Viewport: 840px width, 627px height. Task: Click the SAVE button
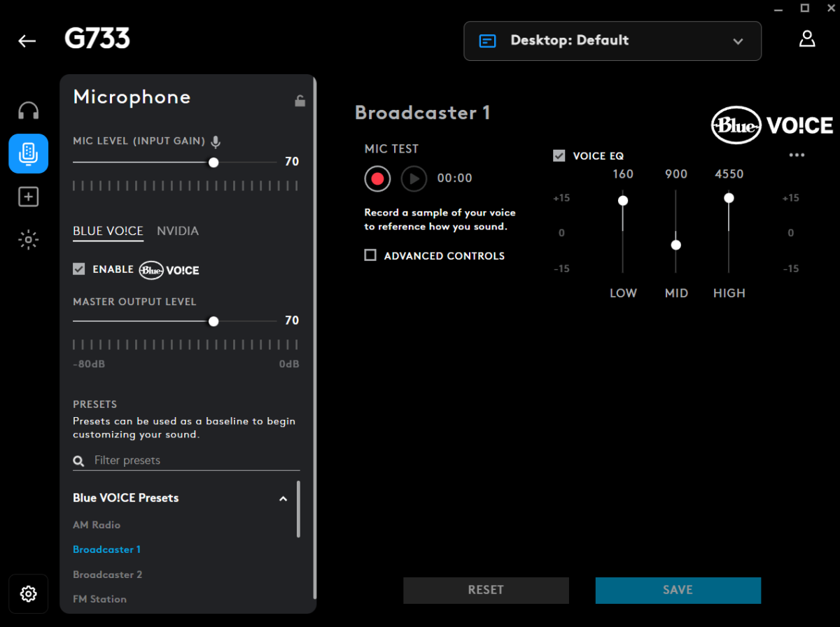pos(678,590)
